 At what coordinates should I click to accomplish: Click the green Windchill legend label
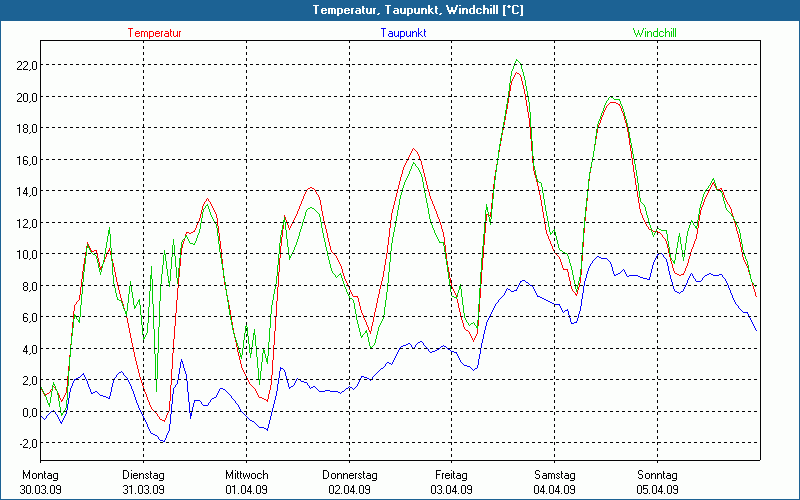[657, 33]
